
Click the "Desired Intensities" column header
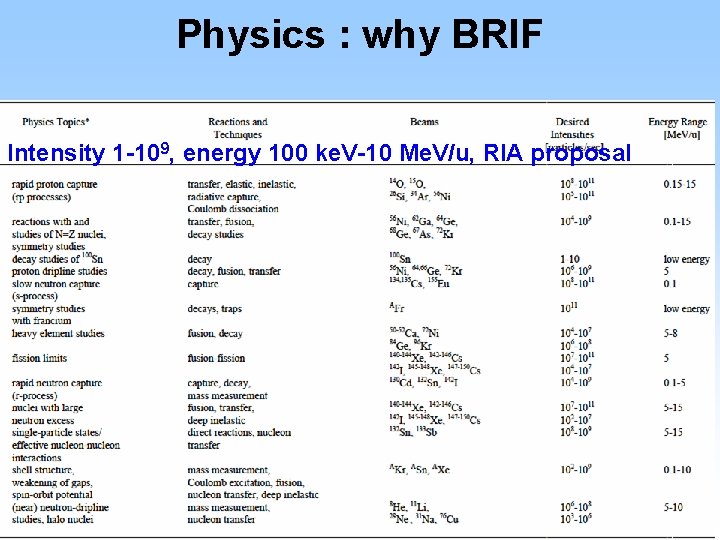click(x=572, y=128)
